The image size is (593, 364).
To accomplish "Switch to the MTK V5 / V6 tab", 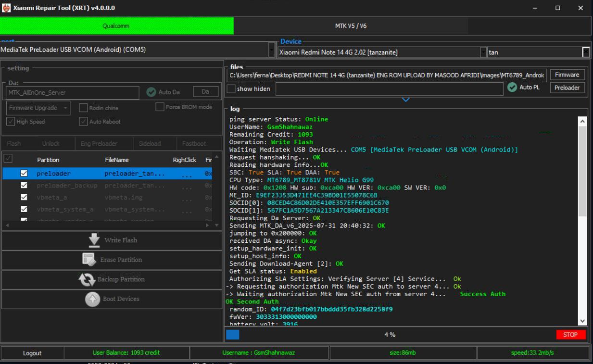I will [x=351, y=26].
